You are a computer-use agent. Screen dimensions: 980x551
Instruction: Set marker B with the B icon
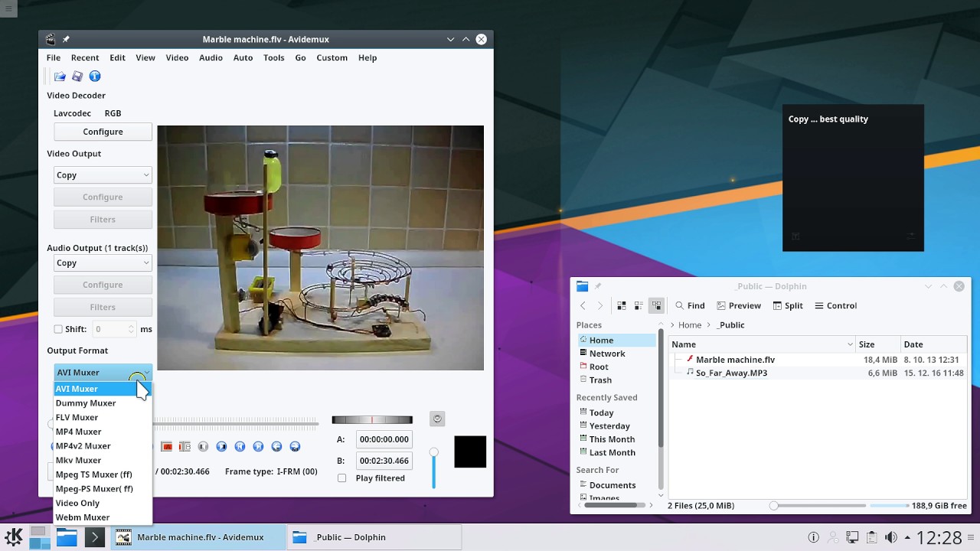click(x=185, y=446)
